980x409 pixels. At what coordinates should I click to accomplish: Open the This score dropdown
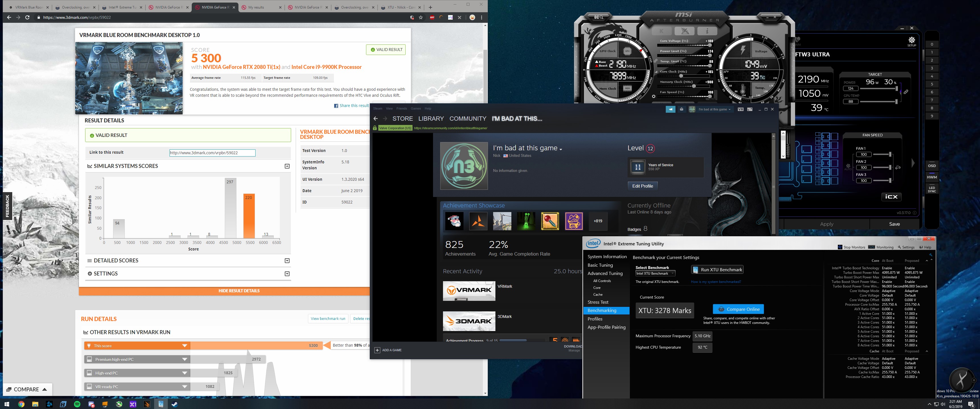point(185,346)
